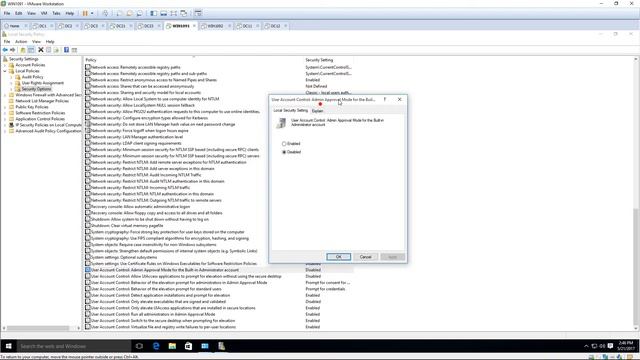The height and width of the screenshot is (360, 640).
Task: Open File Explorer from the taskbar
Action: click(172, 346)
